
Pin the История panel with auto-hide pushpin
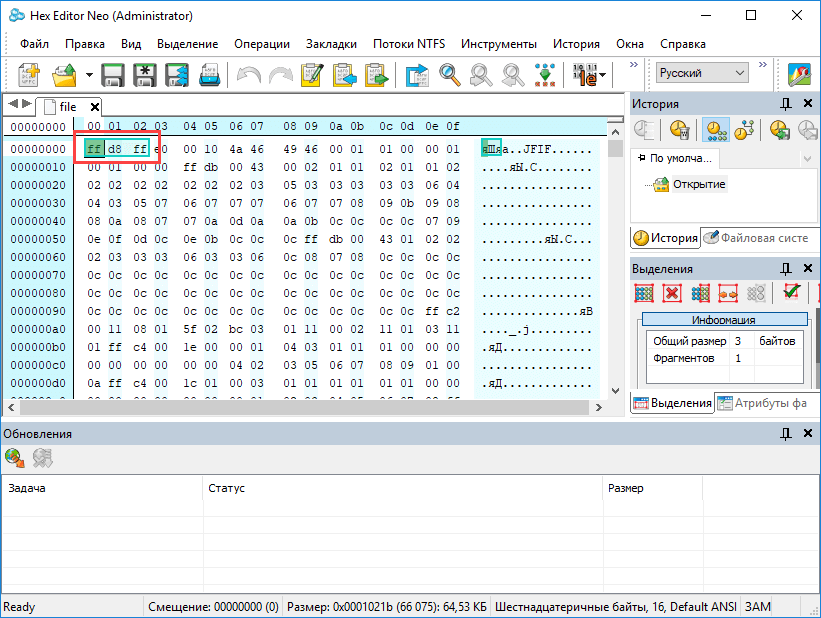coord(786,104)
